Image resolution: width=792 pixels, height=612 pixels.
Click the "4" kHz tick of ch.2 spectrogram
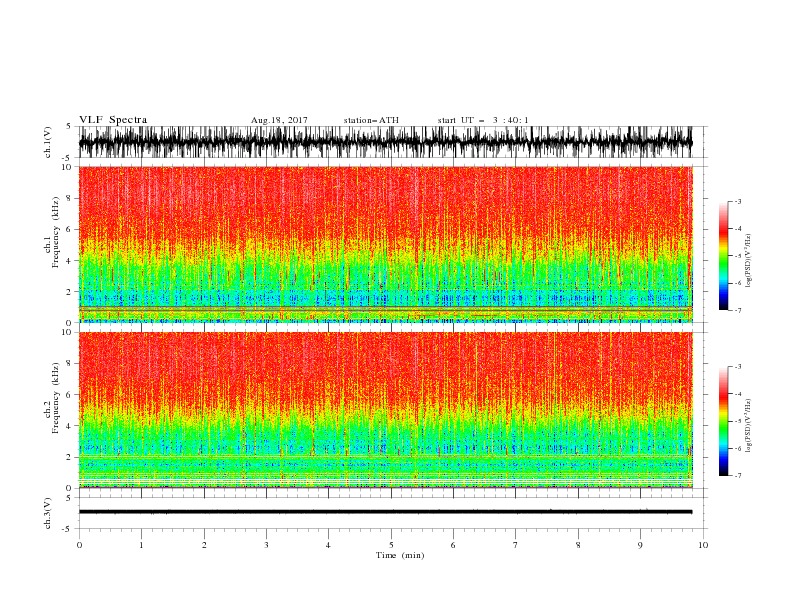click(71, 426)
